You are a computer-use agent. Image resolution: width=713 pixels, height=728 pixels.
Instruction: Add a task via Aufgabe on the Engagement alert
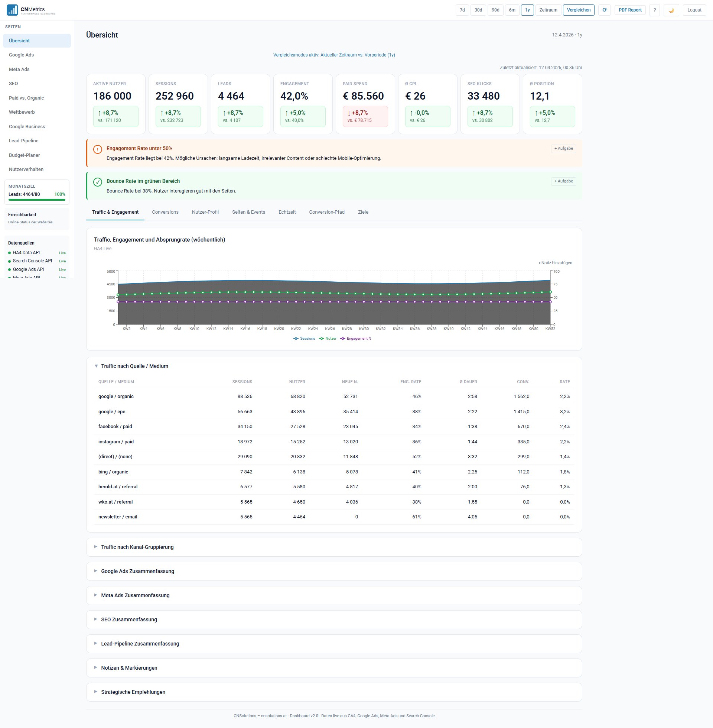pyautogui.click(x=563, y=148)
